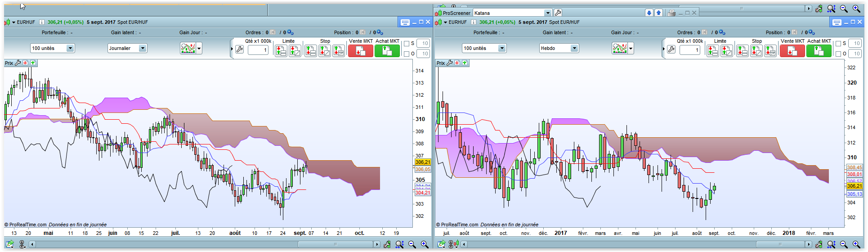The image size is (868, 252).
Task: Click the Qté x1 000k quantity field in the left chart
Action: (x=258, y=50)
